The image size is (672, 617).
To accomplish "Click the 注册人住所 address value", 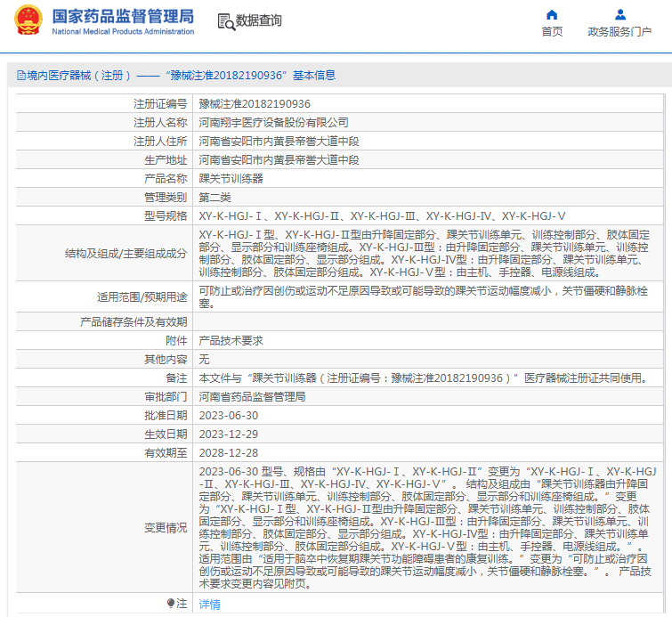I will pyautogui.click(x=279, y=141).
